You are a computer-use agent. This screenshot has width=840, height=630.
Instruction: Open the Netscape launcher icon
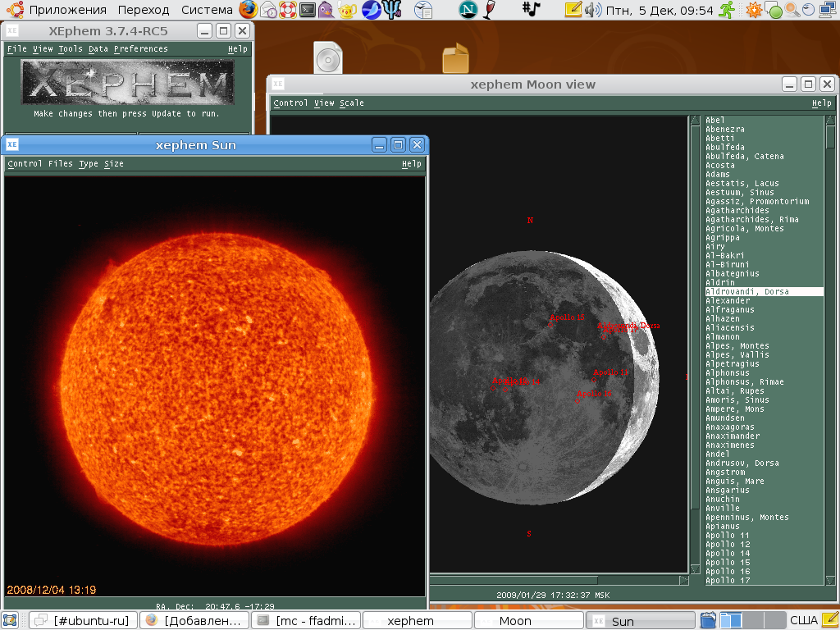[x=468, y=10]
